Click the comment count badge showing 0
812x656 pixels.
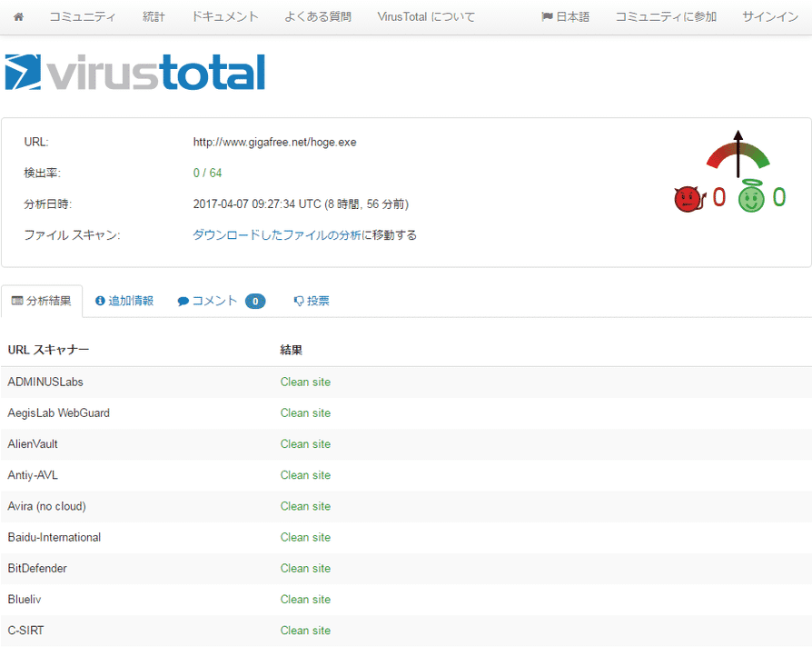pos(255,301)
